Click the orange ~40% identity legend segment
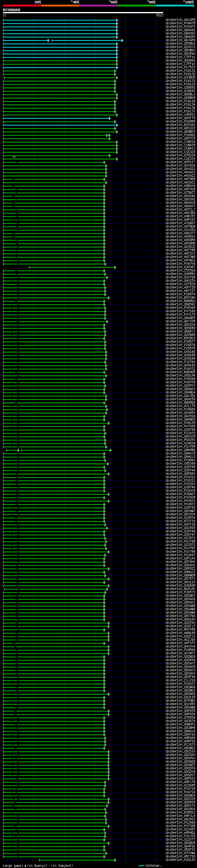The height and width of the screenshot is (868, 197). point(60,6)
